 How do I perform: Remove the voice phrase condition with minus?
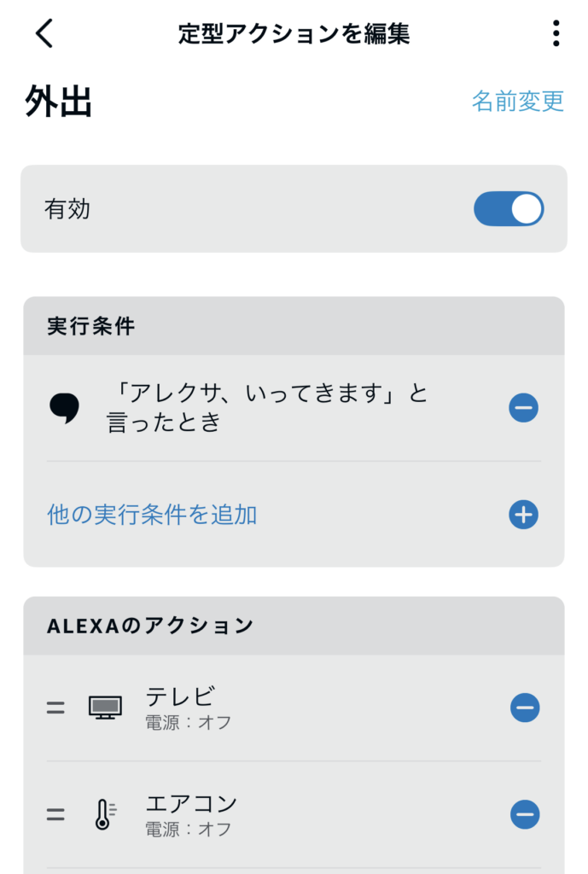pos(523,409)
